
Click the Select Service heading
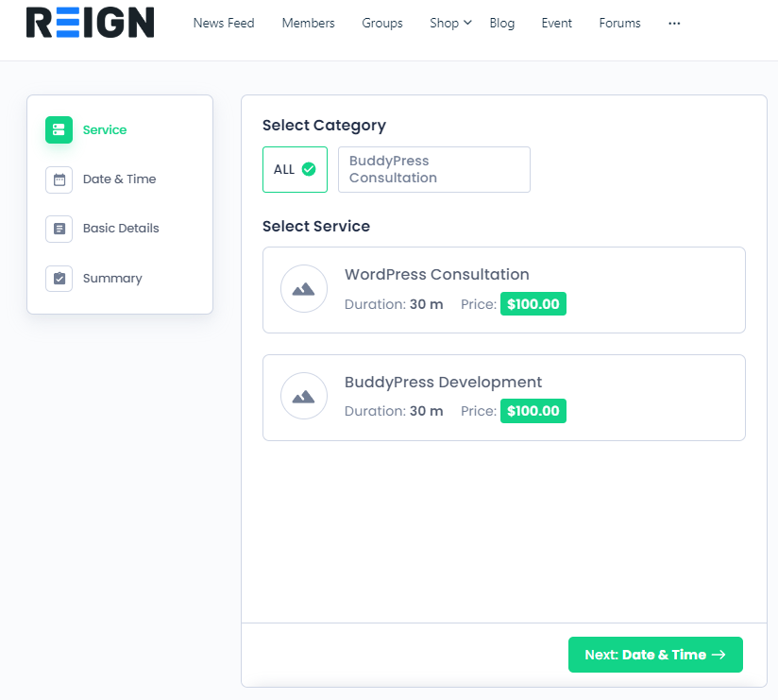click(x=316, y=226)
